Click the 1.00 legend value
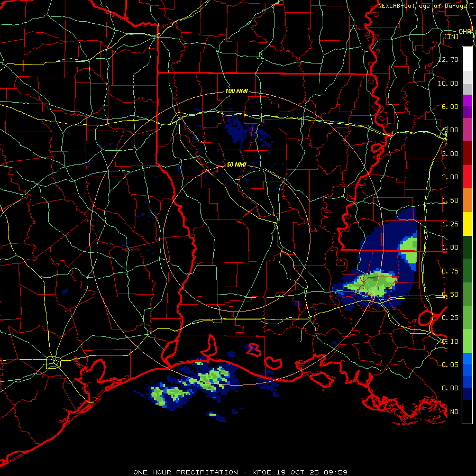Screen dimensions: 476x476 pyautogui.click(x=450, y=248)
